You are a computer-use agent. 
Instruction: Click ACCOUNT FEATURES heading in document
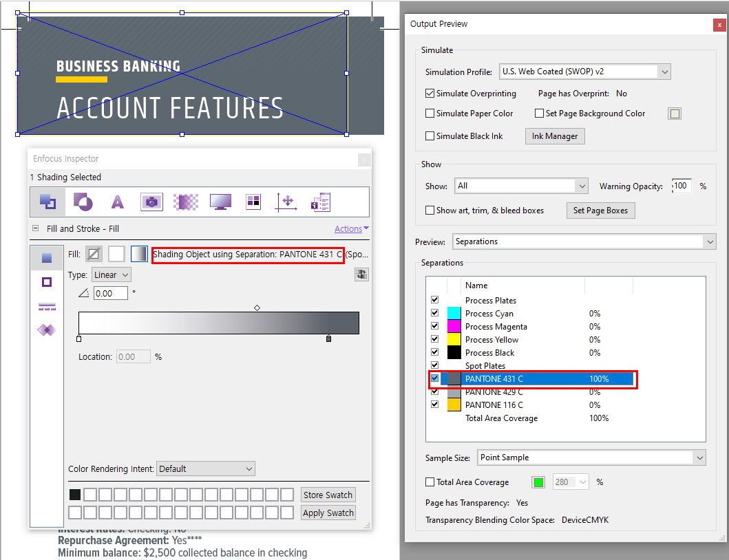click(x=170, y=108)
